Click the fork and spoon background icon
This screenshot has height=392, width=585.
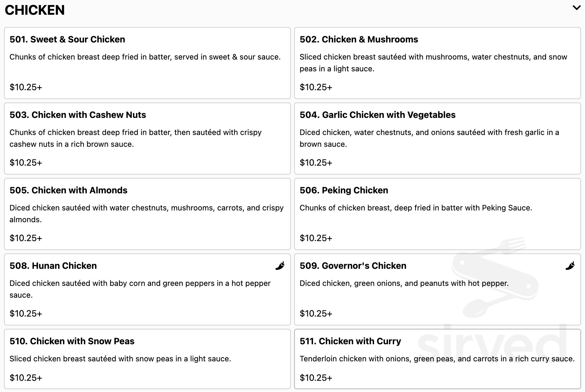coord(507,274)
